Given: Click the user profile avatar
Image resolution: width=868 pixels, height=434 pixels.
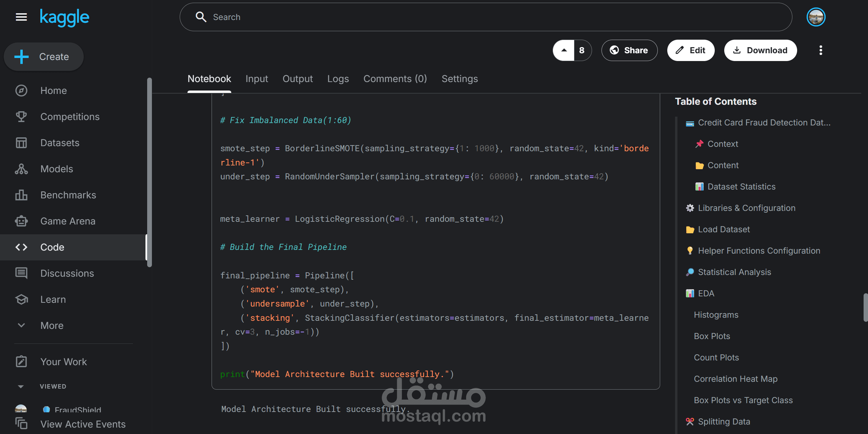Looking at the screenshot, I should pos(816,17).
